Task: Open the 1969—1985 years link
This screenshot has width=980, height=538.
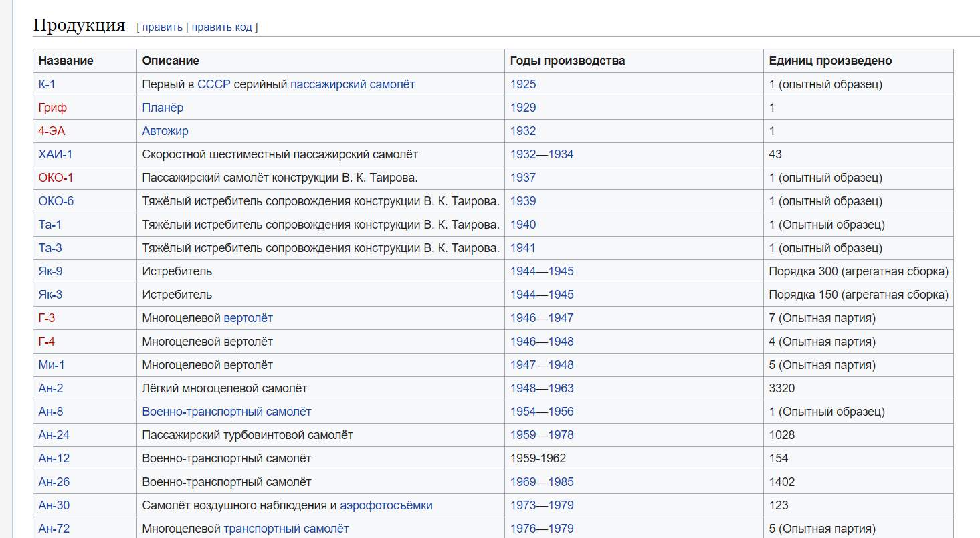Action: pos(542,482)
